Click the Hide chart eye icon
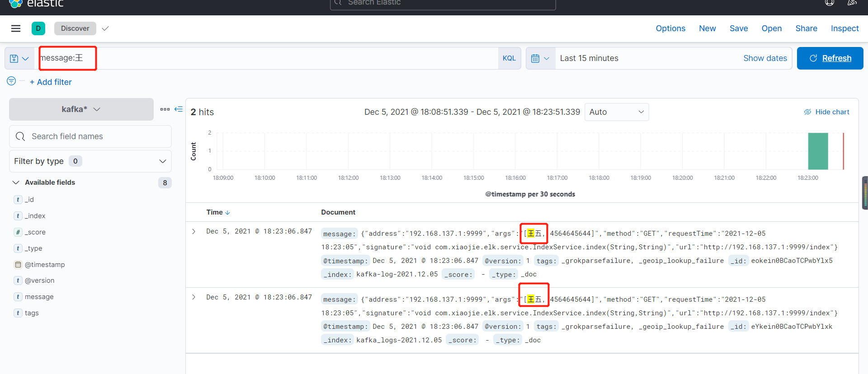 coord(807,112)
